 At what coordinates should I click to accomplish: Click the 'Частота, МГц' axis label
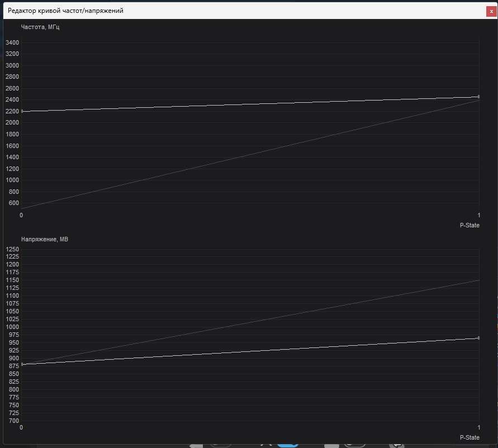[x=40, y=27]
